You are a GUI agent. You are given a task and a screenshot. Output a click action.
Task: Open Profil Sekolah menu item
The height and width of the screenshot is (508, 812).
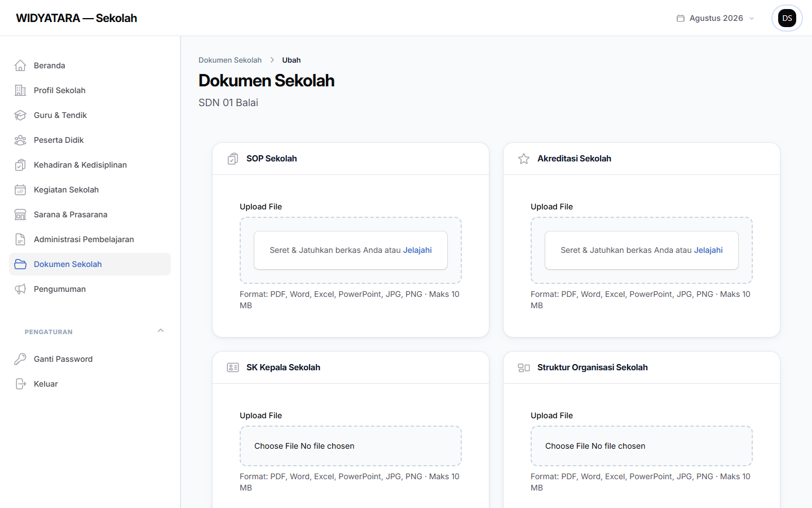pyautogui.click(x=90, y=90)
